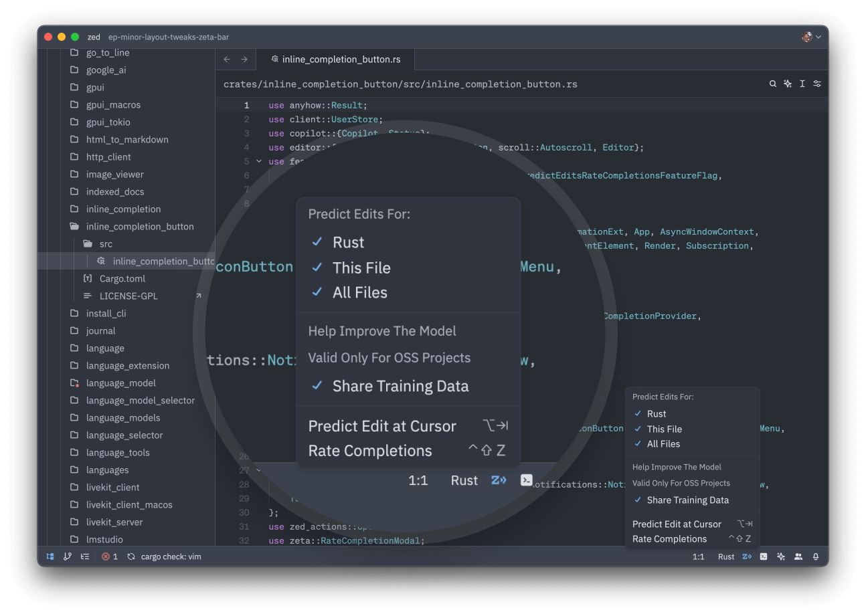Open the livekit_client_macos folder row

126,504
